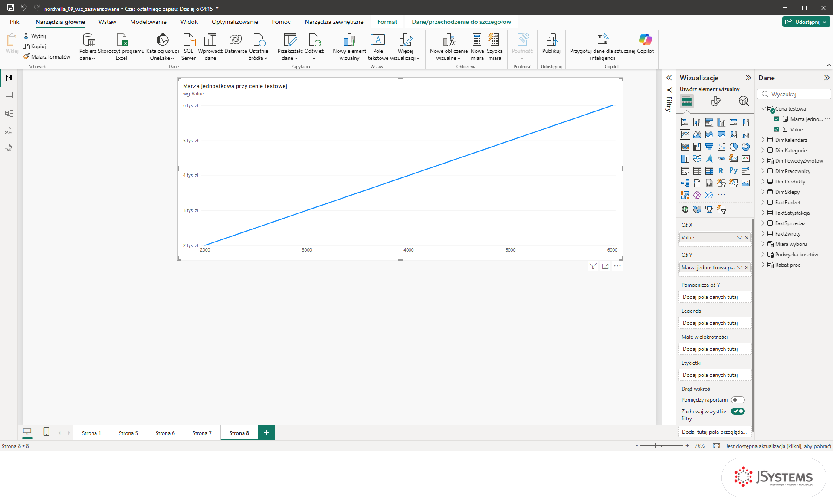Toggle Pomiędzy raportami switch

pos(738,400)
